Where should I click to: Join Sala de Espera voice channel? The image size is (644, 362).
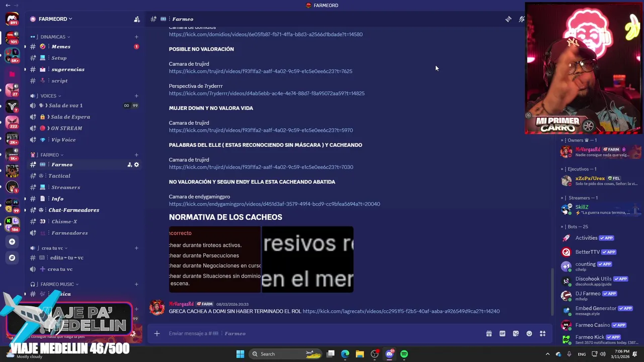tap(85, 117)
